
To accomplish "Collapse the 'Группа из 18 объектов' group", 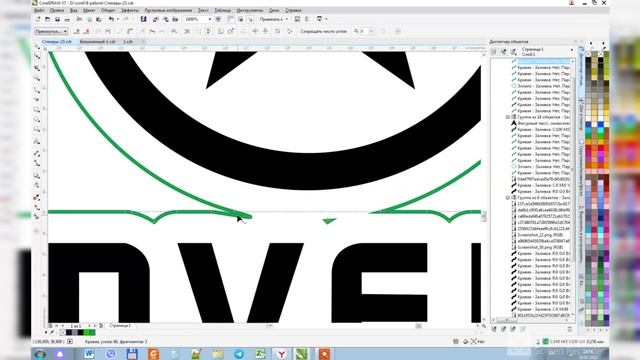I will point(508,117).
